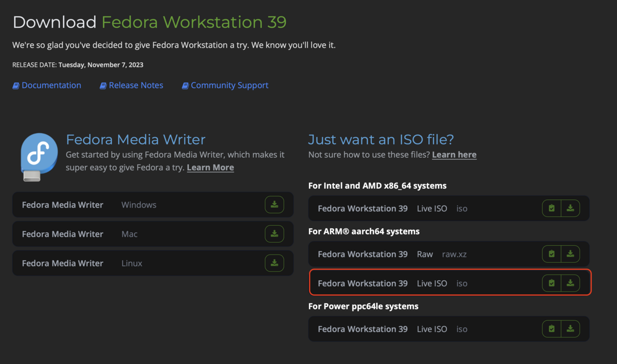617x364 pixels.
Task: Download the aarch64 Raw raw.xz image
Action: click(570, 254)
